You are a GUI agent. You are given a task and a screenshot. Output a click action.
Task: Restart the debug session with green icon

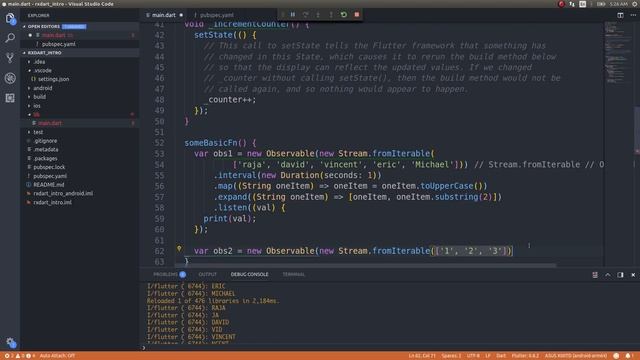pos(344,15)
